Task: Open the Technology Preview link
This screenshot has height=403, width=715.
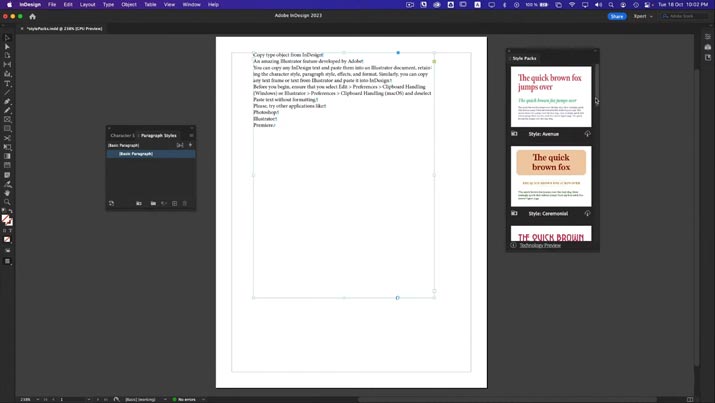Action: [x=540, y=245]
